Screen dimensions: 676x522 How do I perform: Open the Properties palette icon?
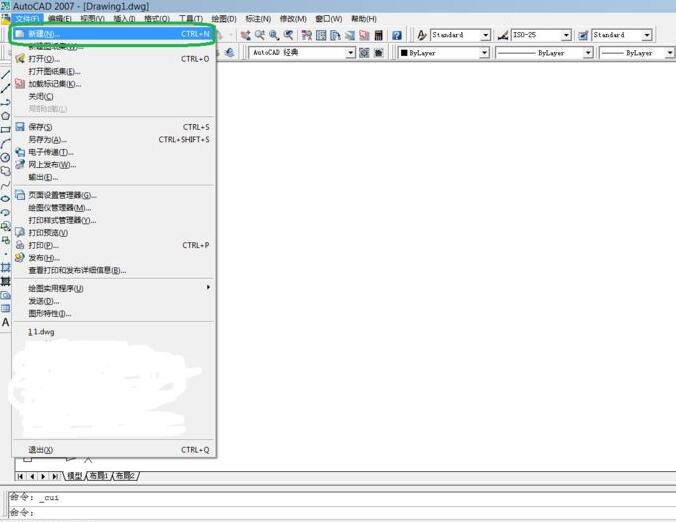pos(307,35)
